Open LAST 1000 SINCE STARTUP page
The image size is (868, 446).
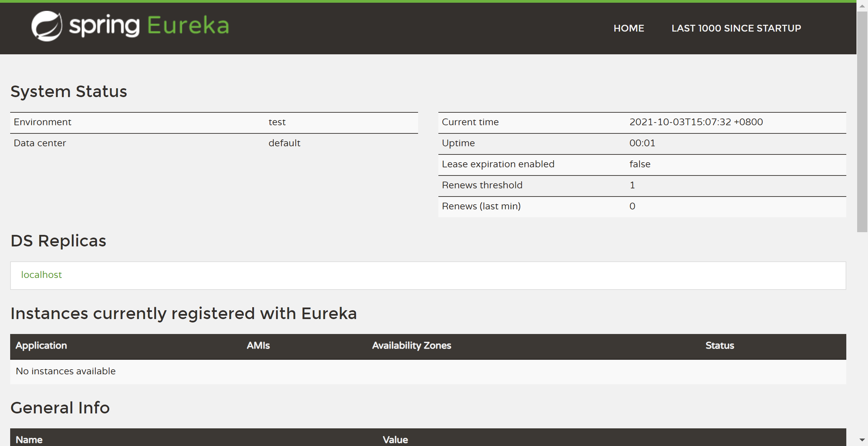pos(736,28)
